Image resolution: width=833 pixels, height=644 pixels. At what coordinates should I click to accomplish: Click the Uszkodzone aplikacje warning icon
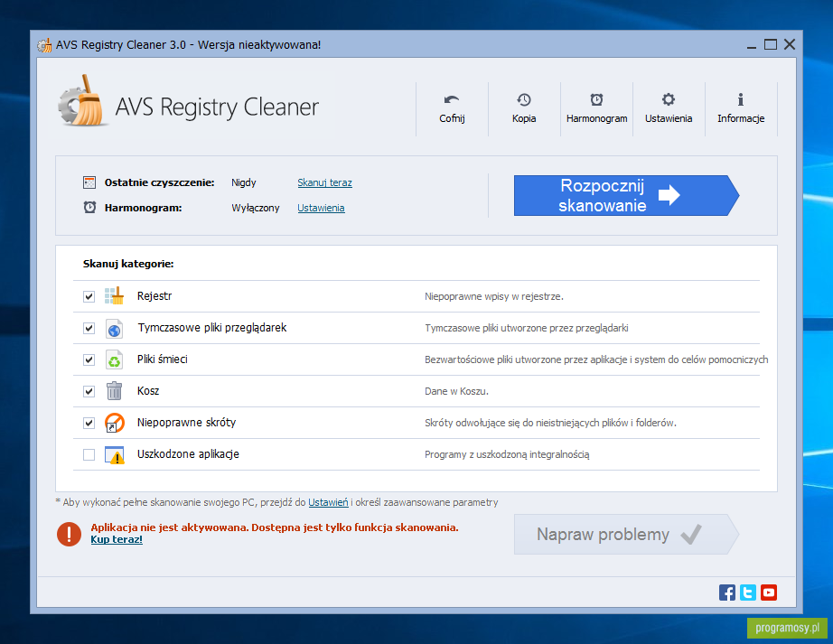(x=114, y=454)
